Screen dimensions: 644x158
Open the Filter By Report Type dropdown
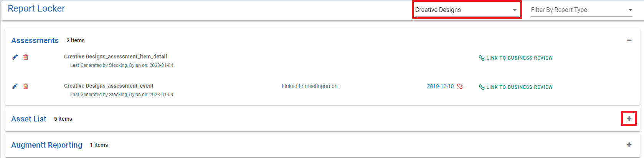[x=581, y=10]
